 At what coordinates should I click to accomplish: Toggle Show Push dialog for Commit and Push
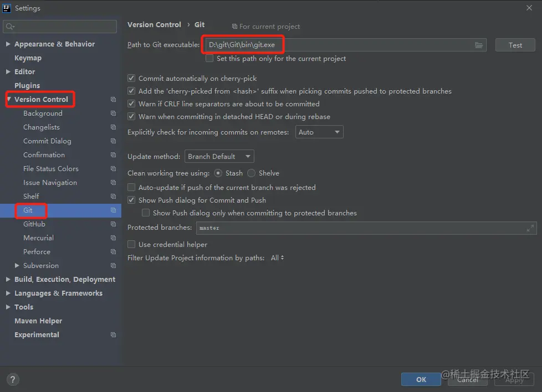(x=131, y=200)
